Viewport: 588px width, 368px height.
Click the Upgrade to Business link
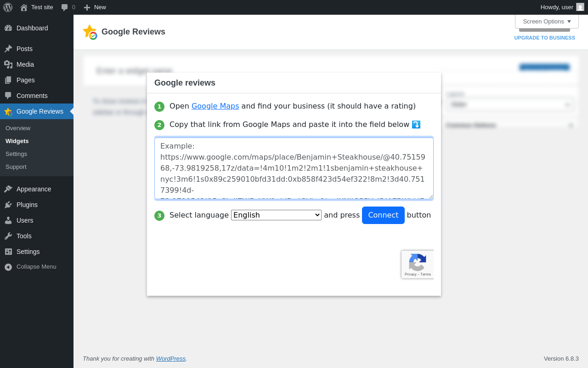click(544, 38)
